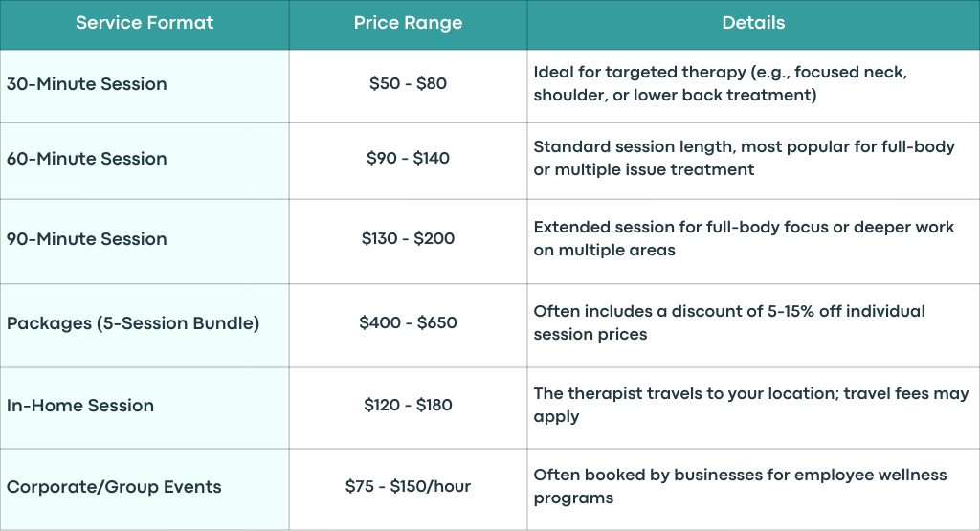Select the In-Home Session row label
This screenshot has width=980, height=531.
80,406
